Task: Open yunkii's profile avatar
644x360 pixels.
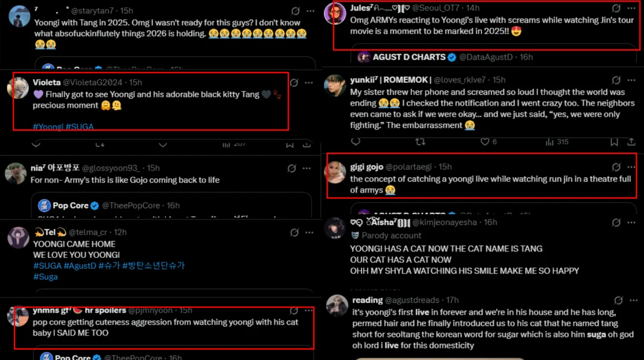Action: 336,85
